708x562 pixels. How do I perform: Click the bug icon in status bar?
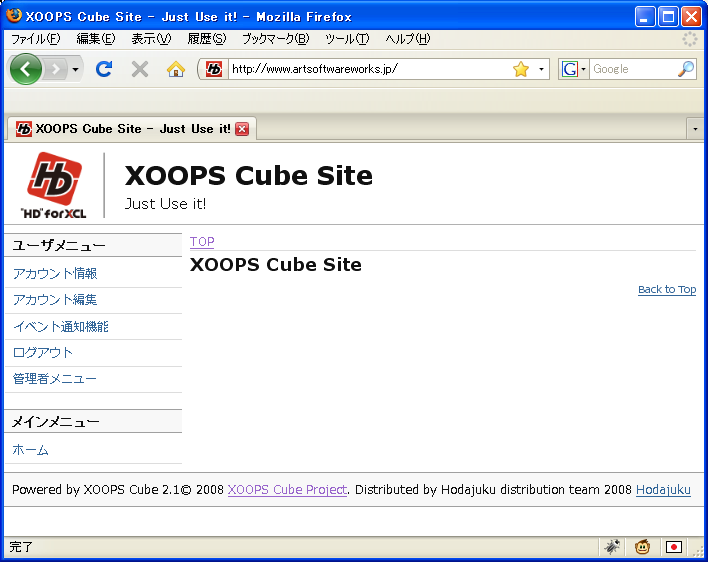point(612,547)
